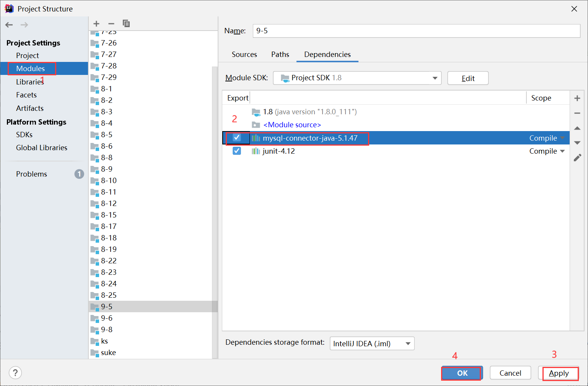Switch to the Sources tab
This screenshot has height=386, width=588.
(x=244, y=54)
